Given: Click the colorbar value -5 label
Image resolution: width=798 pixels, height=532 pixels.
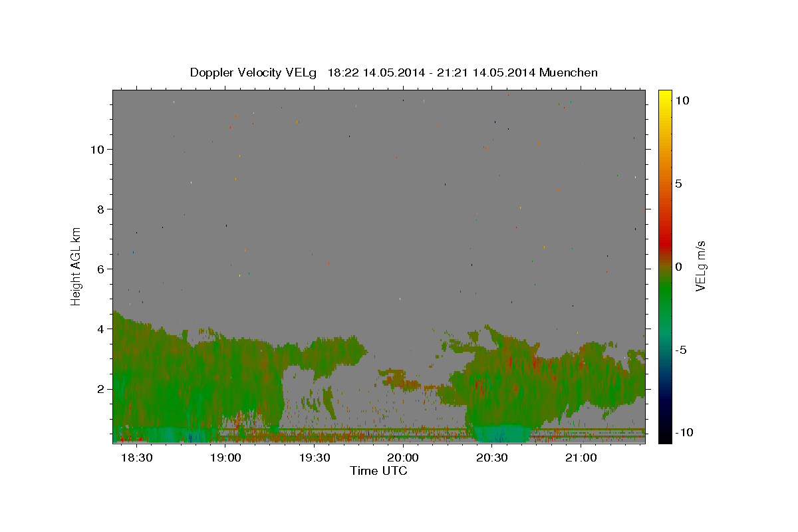Looking at the screenshot, I should [681, 350].
